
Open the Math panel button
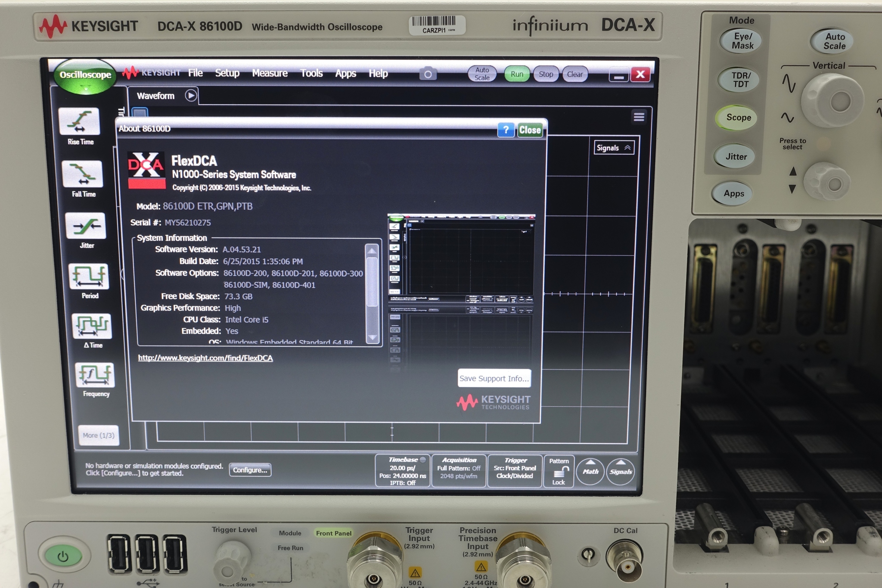coord(590,472)
